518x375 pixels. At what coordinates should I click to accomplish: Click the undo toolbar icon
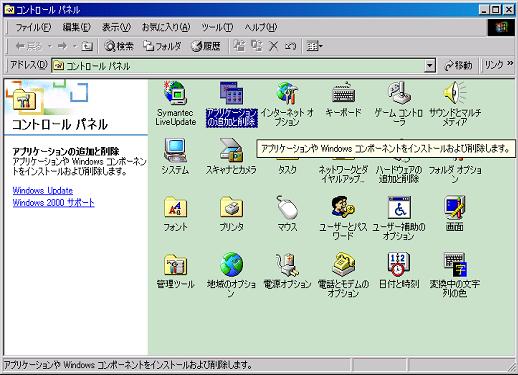[x=290, y=46]
